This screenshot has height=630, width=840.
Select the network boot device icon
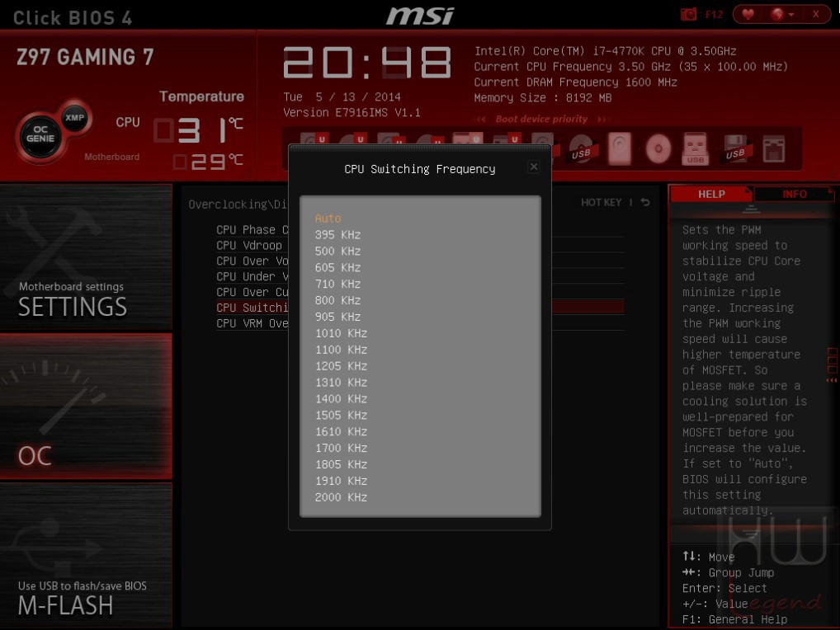coord(773,148)
